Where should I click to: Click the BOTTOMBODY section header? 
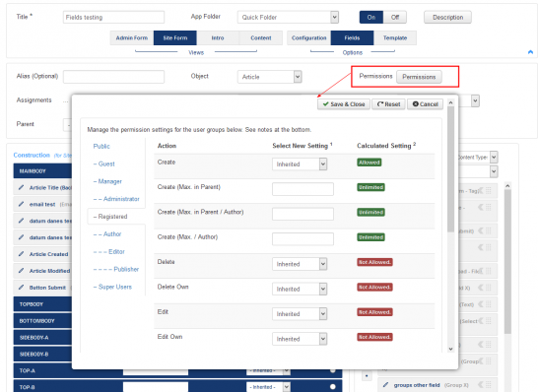pyautogui.click(x=42, y=321)
